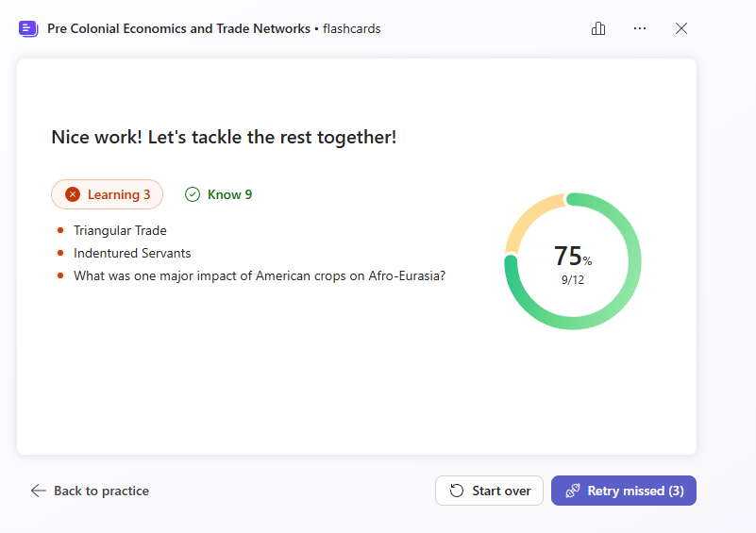Viewport: 756px width, 533px height.
Task: Click the green checkmark Know icon
Action: (193, 194)
